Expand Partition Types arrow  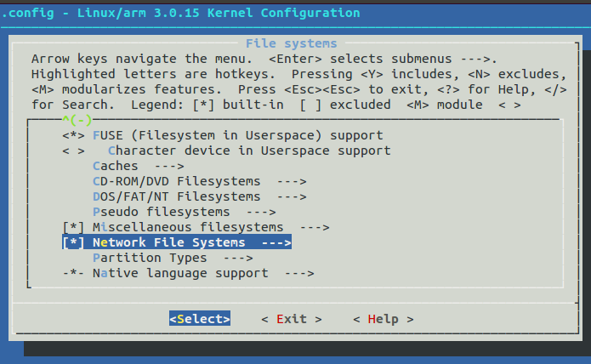click(x=238, y=258)
